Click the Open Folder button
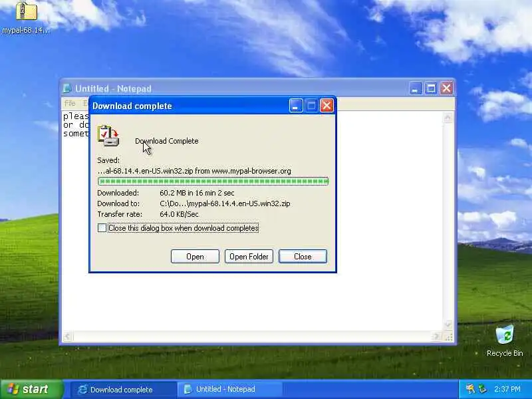Viewport: 532px width, 399px height. tap(249, 257)
